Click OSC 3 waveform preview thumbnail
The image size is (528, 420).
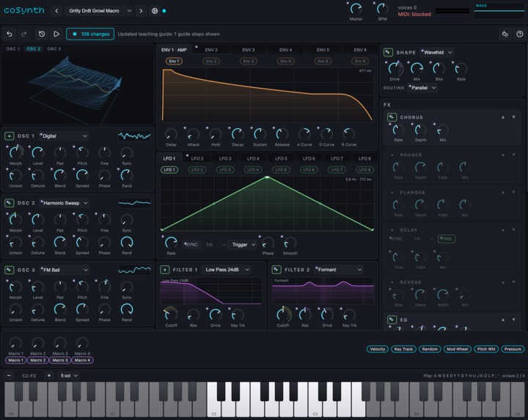134,270
